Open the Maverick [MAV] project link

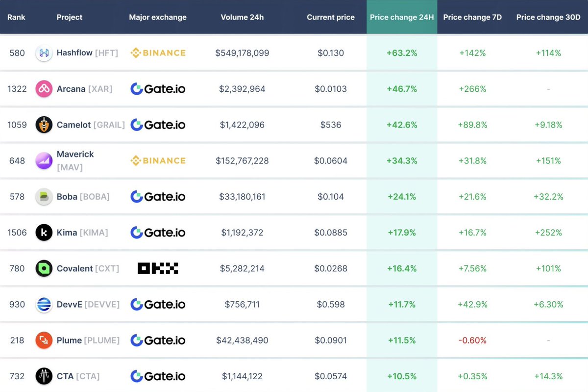(x=75, y=160)
